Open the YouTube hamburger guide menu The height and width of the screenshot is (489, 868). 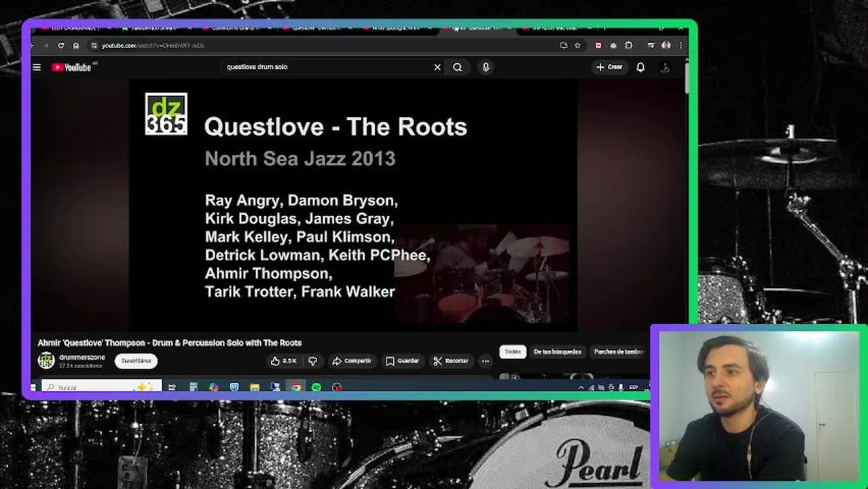pos(37,67)
